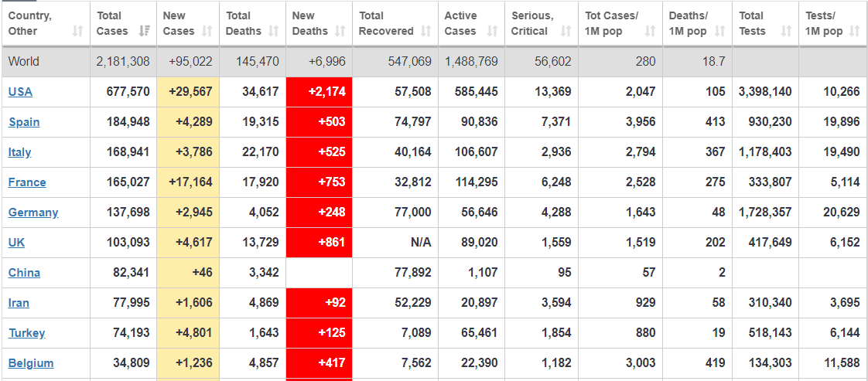Image resolution: width=868 pixels, height=381 pixels.
Task: Sort by Total Recovered arrows
Action: tap(425, 32)
